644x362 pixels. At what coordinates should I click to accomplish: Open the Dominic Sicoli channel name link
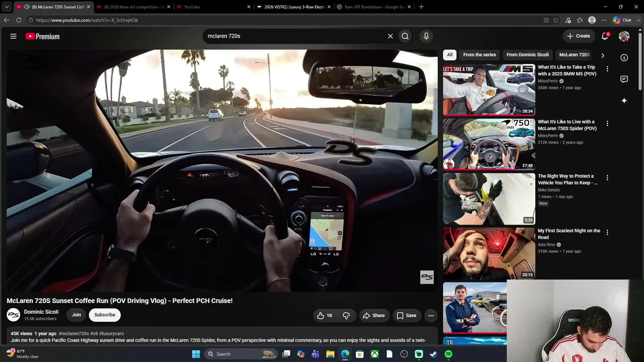(41, 312)
